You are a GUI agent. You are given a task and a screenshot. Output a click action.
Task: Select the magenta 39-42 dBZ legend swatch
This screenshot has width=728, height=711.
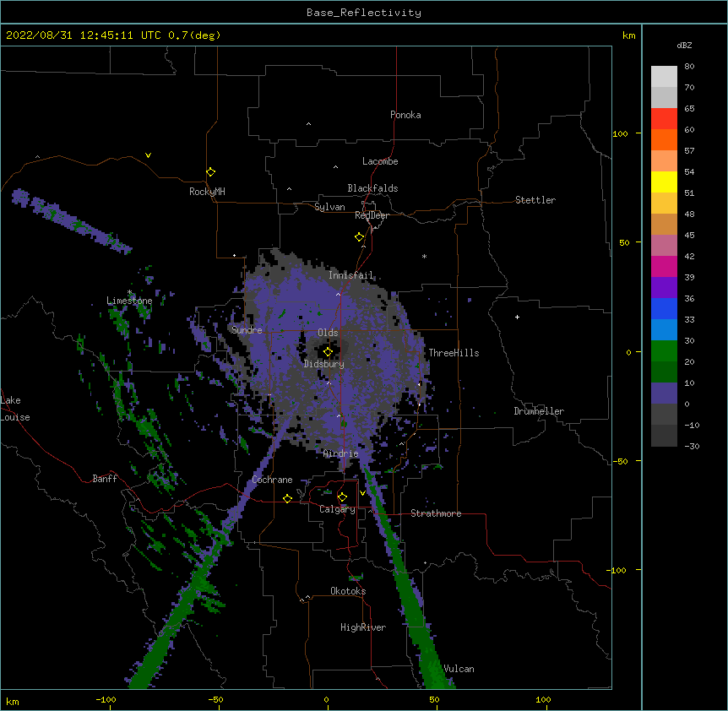[x=664, y=266]
